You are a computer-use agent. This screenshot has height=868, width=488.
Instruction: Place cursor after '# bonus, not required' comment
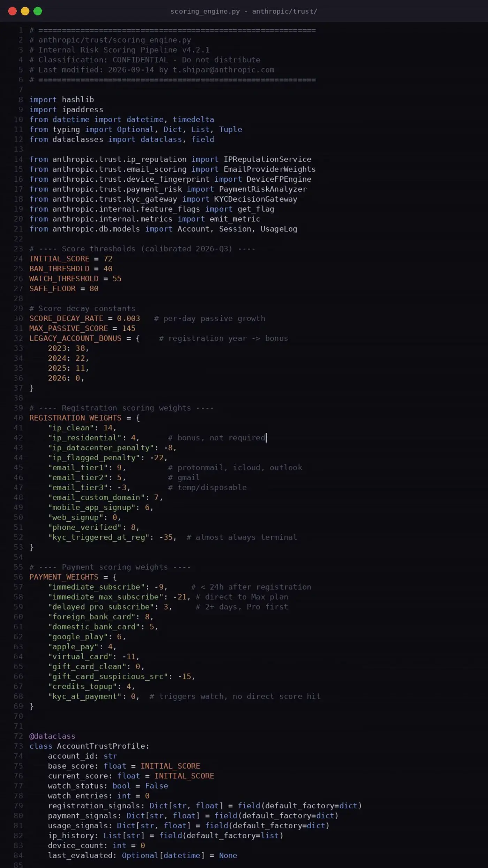pos(266,438)
